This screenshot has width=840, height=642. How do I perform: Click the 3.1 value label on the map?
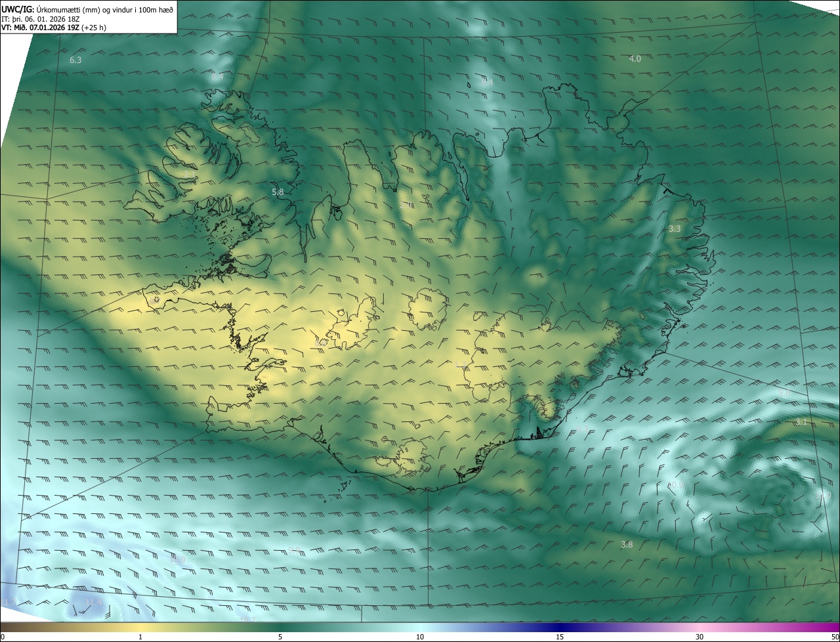(801, 422)
